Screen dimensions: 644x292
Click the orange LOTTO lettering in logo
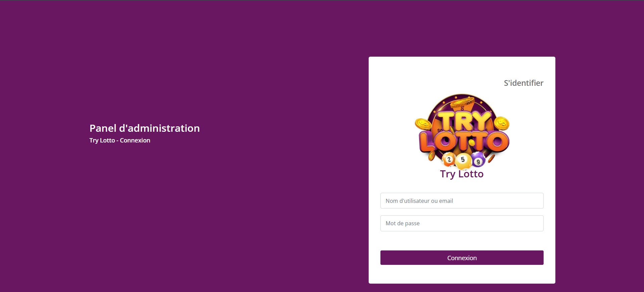(464, 141)
